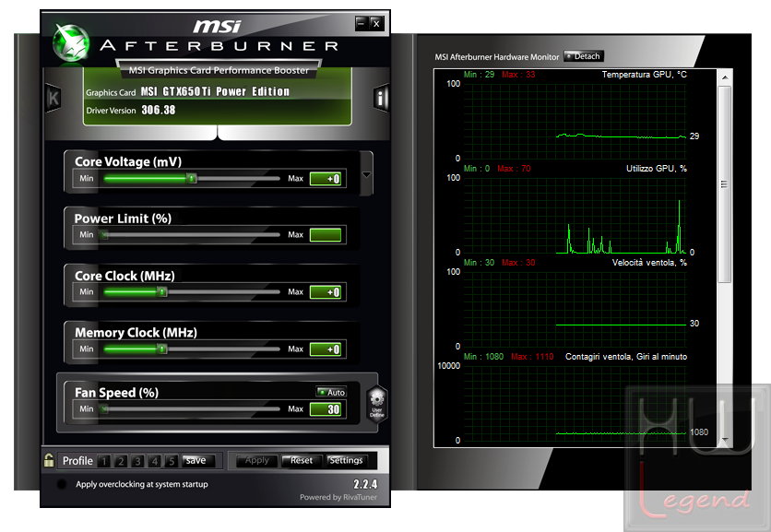
Task: Edit the Memory Clock offset field
Action: [x=326, y=349]
